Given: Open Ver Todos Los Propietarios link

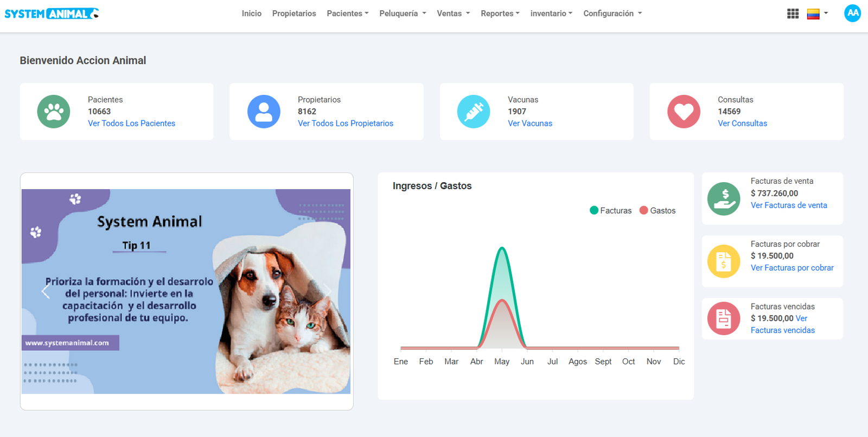Looking at the screenshot, I should click(x=346, y=124).
